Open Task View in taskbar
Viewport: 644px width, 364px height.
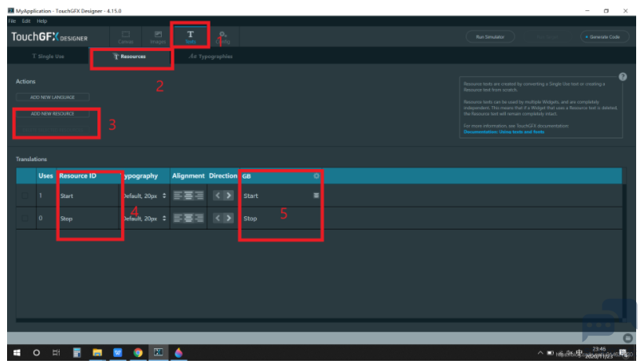coord(57,352)
